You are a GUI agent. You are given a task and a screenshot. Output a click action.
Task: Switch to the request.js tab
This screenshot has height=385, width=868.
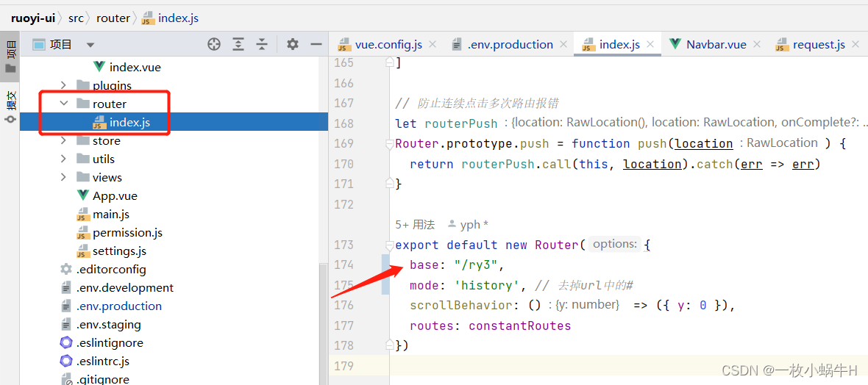[818, 45]
